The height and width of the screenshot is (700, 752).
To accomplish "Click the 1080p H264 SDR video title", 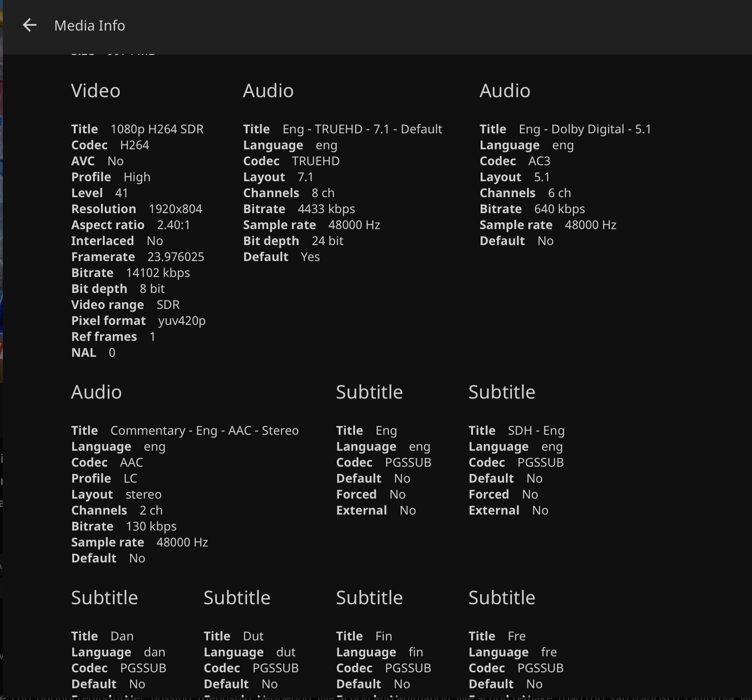I will click(x=156, y=129).
